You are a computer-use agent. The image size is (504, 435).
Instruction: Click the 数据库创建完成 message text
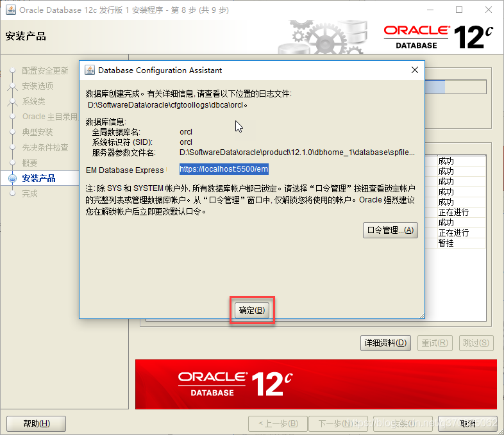point(189,94)
